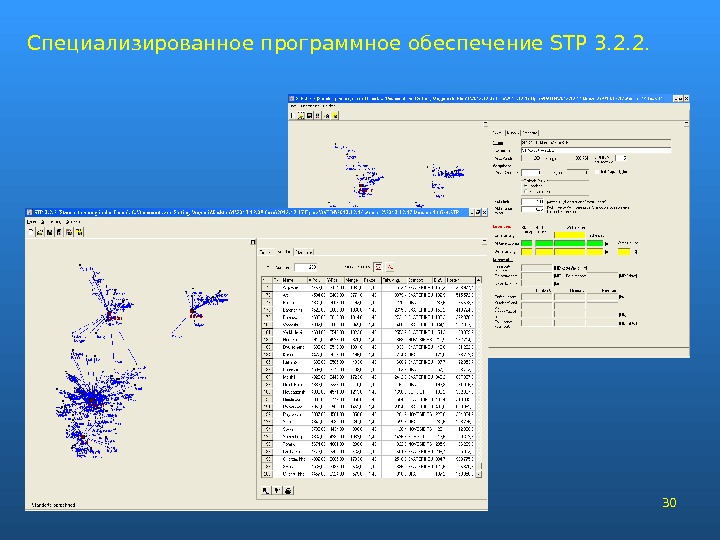This screenshot has width=720, height=540.
Task: Click the first green bar in back window
Action: pyautogui.click(x=526, y=243)
